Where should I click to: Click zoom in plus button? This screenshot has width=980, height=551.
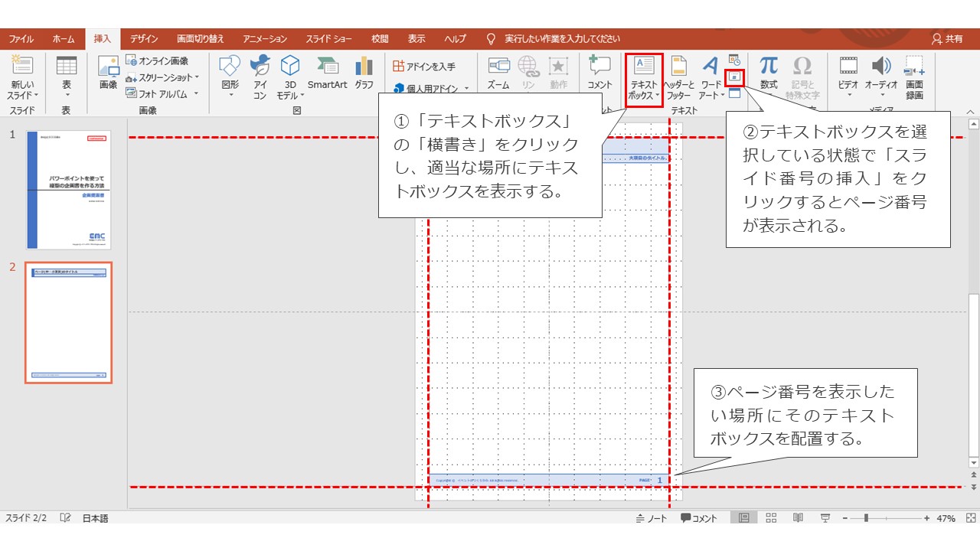point(926,518)
